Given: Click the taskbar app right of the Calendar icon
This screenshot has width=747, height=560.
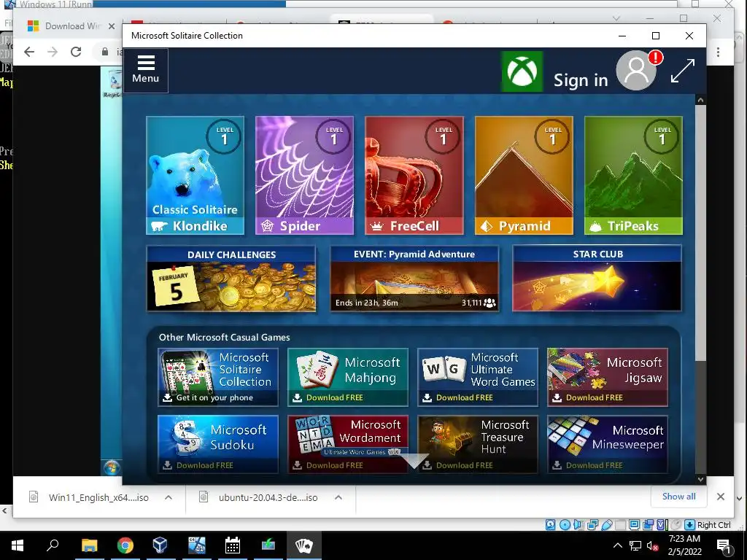Looking at the screenshot, I should point(268,545).
